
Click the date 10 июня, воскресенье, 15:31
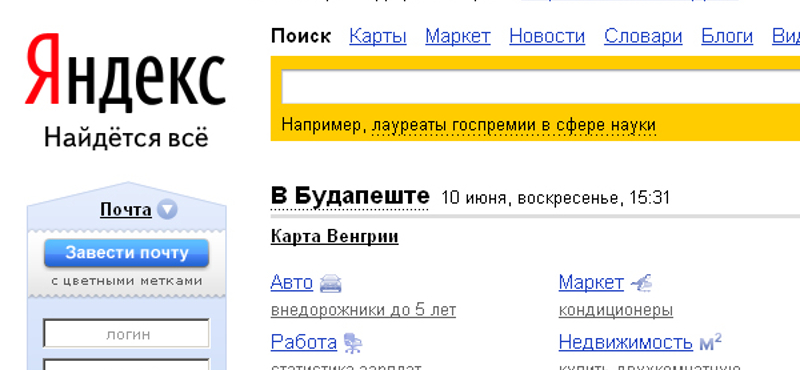[x=555, y=198]
